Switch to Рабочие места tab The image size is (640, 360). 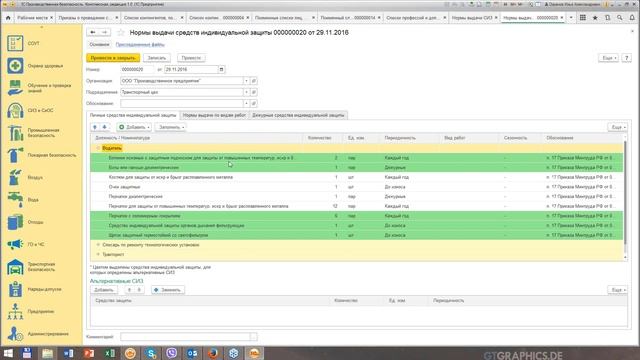point(32,18)
